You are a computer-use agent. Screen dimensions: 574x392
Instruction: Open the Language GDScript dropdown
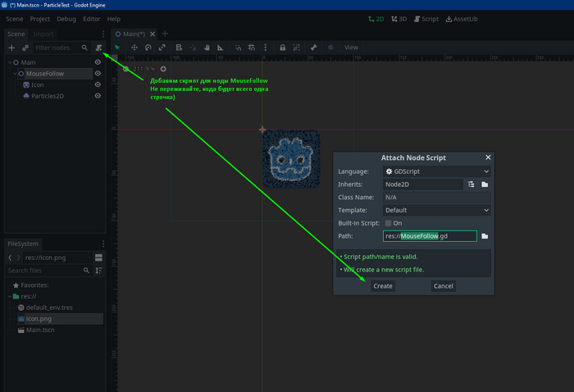pyautogui.click(x=436, y=171)
